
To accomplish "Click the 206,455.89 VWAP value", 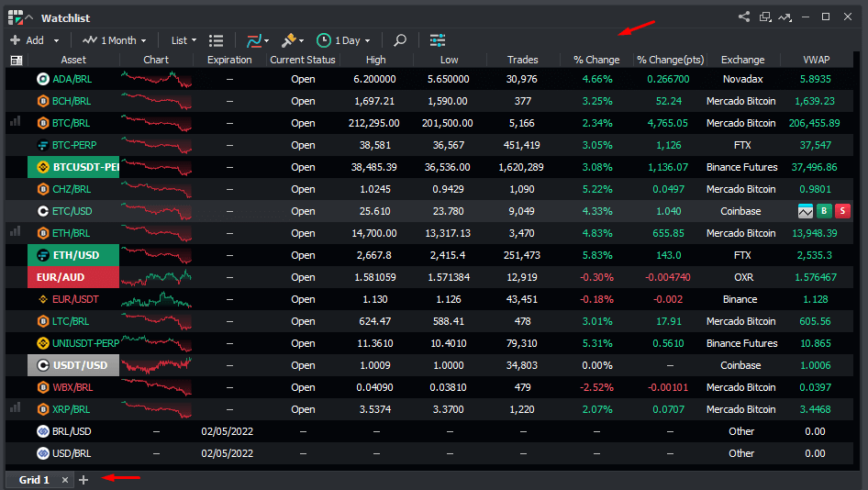I will point(814,123).
